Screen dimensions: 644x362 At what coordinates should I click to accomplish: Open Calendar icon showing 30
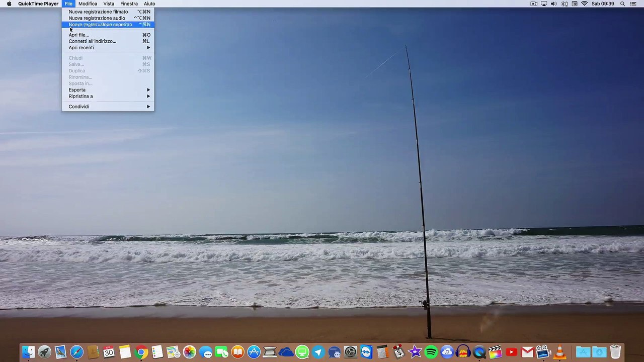(109, 352)
